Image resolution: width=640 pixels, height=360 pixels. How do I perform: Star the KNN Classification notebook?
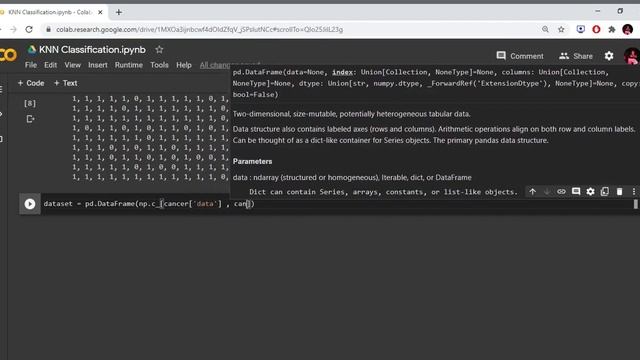pos(159,50)
